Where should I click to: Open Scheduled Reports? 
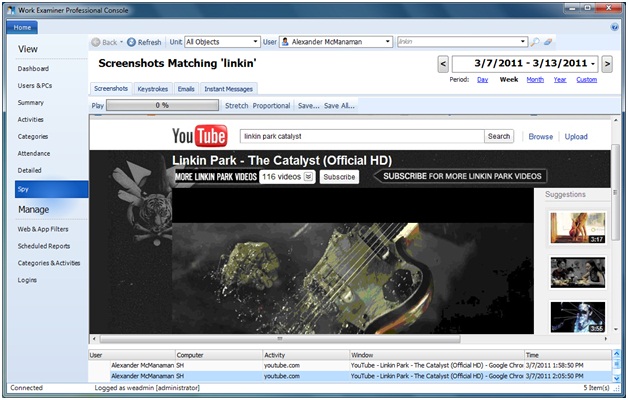tap(44, 246)
